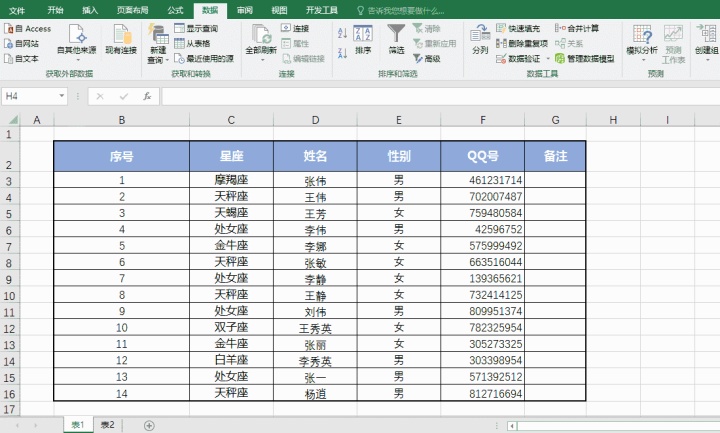720x433 pixels.
Task: Click the Refresh All (全部刷新) button
Action: 261,43
